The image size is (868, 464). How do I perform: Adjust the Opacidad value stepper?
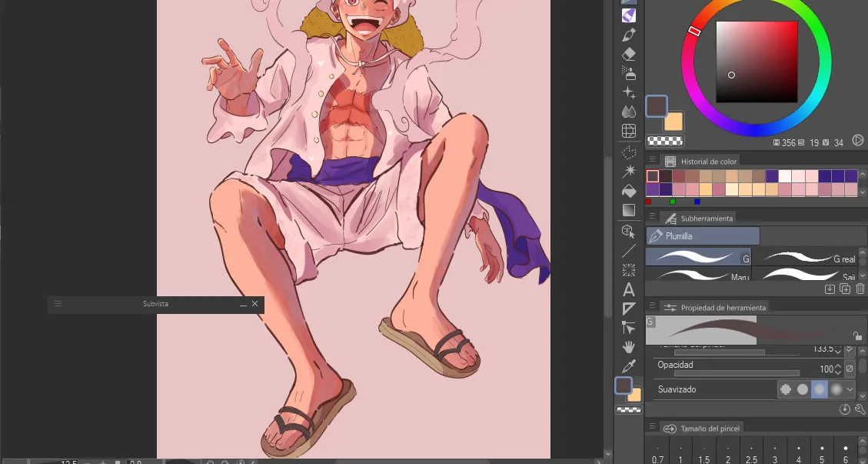tap(838, 369)
